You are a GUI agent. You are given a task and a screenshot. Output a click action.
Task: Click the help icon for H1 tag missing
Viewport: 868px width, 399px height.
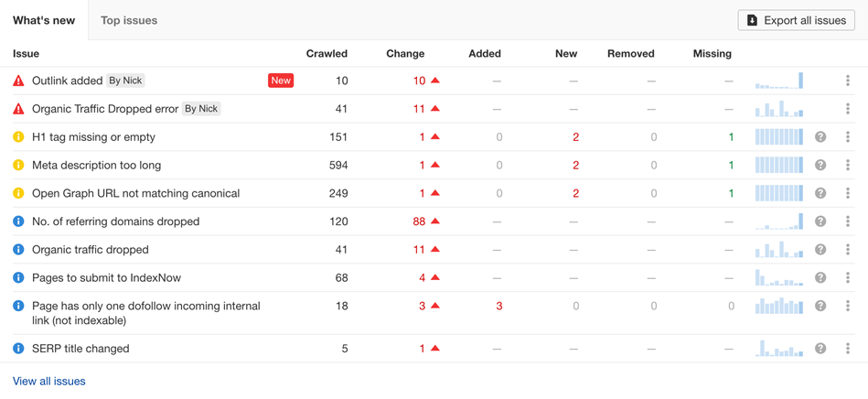click(820, 137)
